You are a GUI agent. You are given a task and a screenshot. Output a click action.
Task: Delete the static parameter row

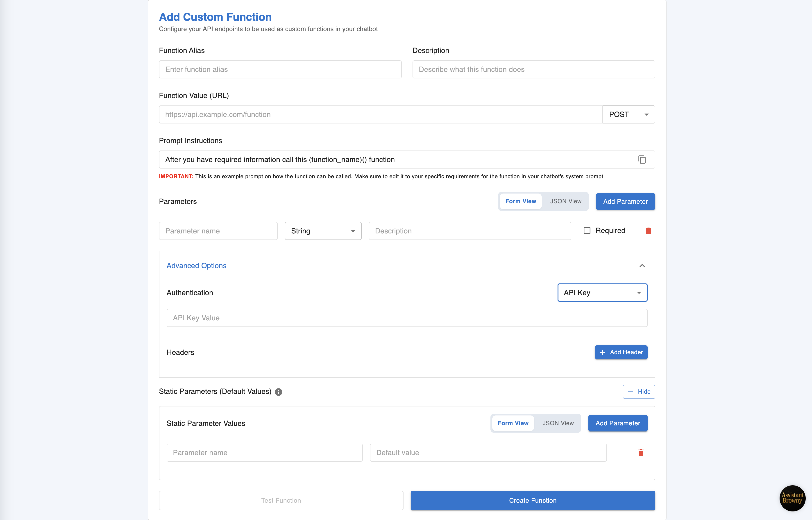pos(641,452)
